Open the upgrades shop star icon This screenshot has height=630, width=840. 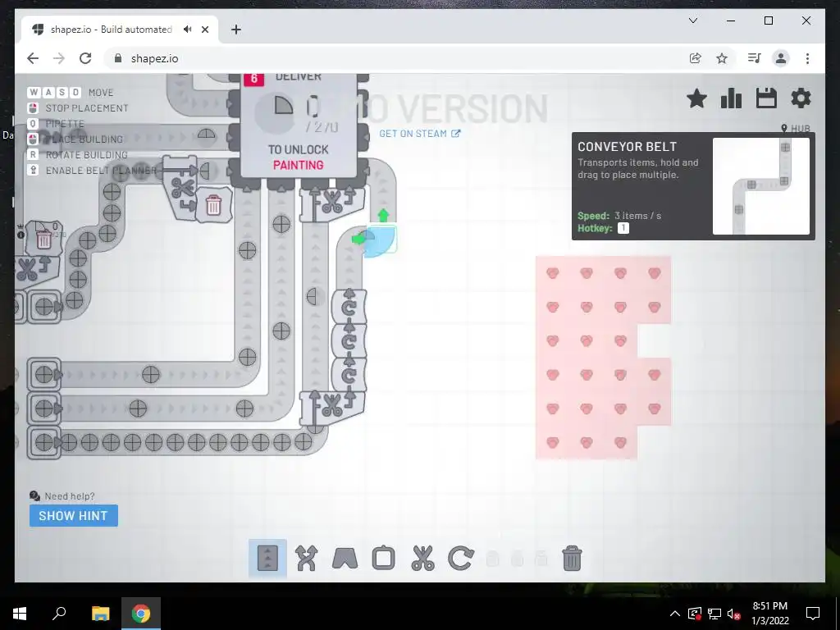696,98
